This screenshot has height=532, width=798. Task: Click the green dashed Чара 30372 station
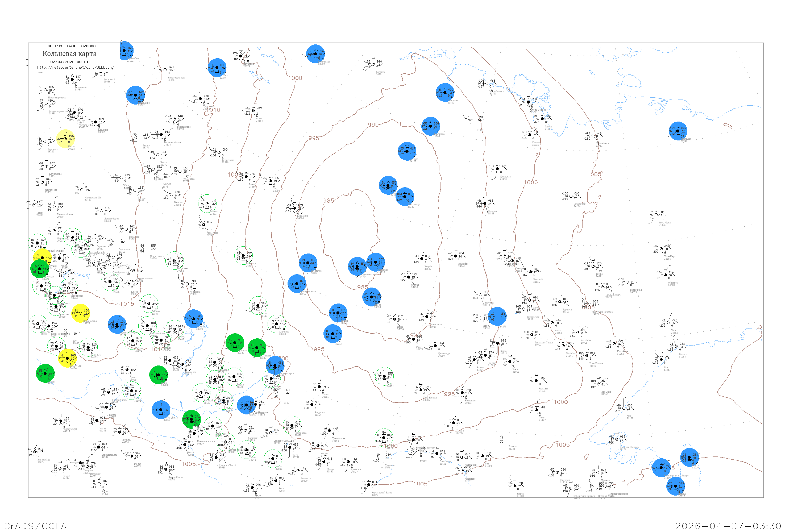tap(384, 376)
